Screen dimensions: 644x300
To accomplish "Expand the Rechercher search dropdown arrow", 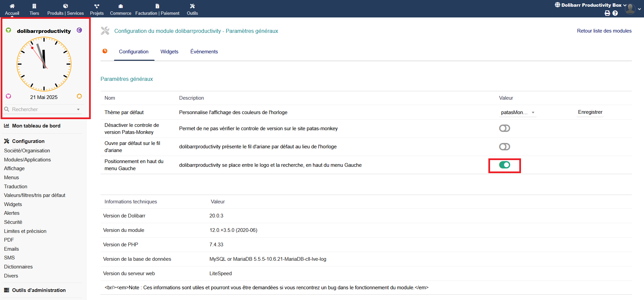I will [x=78, y=109].
